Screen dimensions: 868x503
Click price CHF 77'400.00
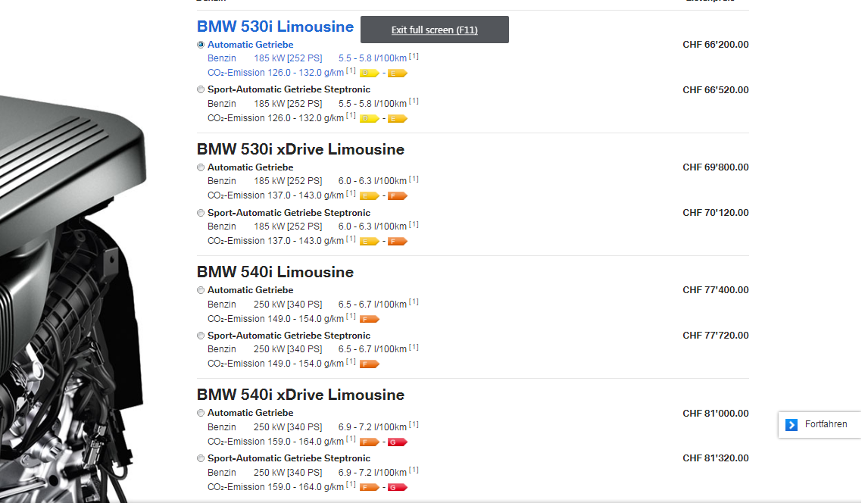(716, 290)
